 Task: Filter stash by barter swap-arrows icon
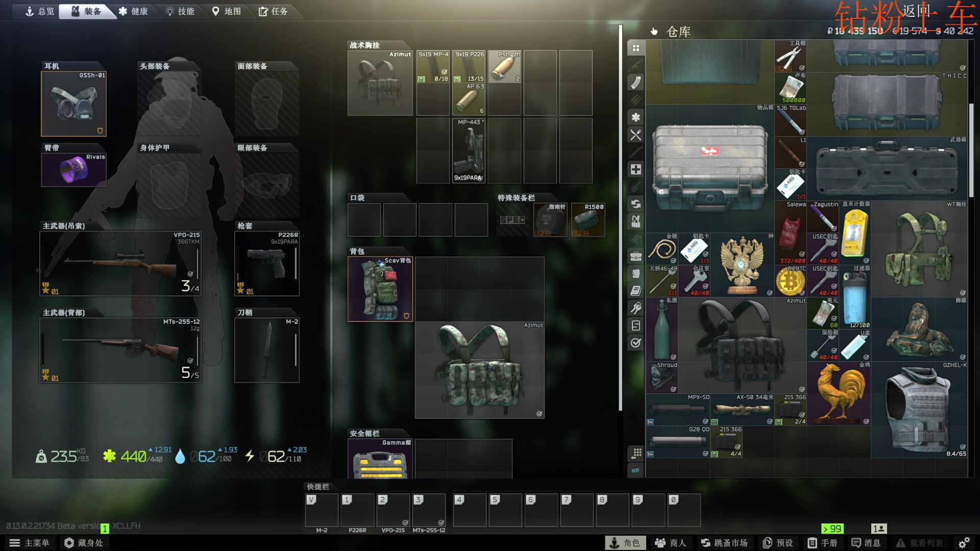[x=636, y=204]
